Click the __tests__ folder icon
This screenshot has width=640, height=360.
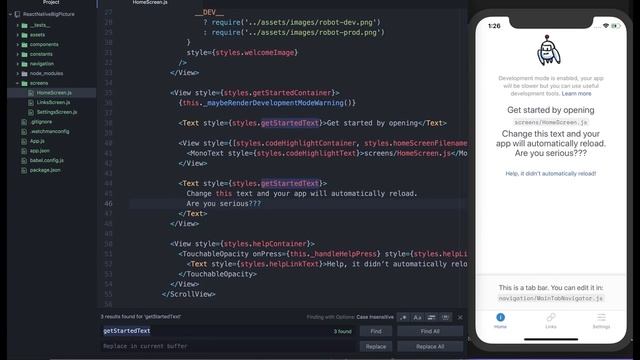point(24,25)
